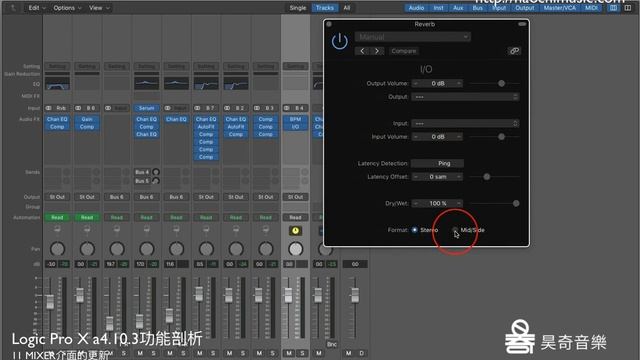Open the Gain plug-in slot on B 6 strip
Image resolution: width=640 pixels, height=360 pixels.
87,119
